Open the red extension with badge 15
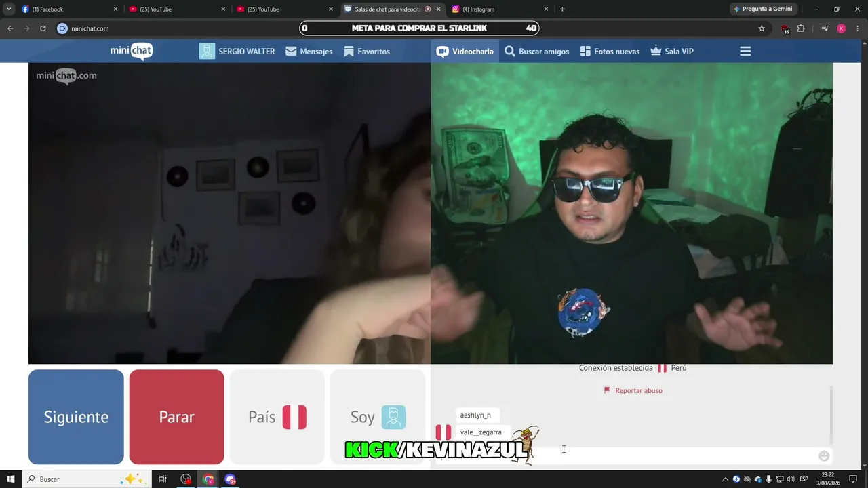Viewport: 868px width, 488px height. (785, 28)
